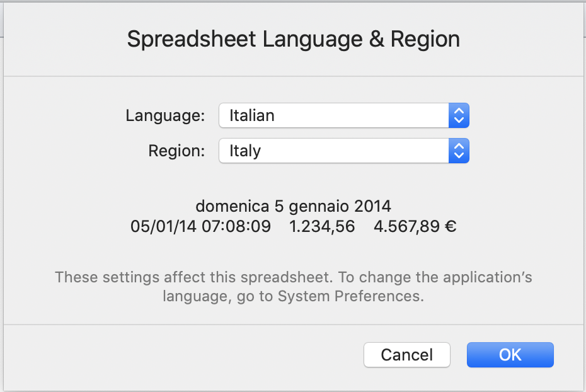This screenshot has width=586, height=392.
Task: Click the long date sample "domenica 5 gennaio 2014"
Action: 293,206
